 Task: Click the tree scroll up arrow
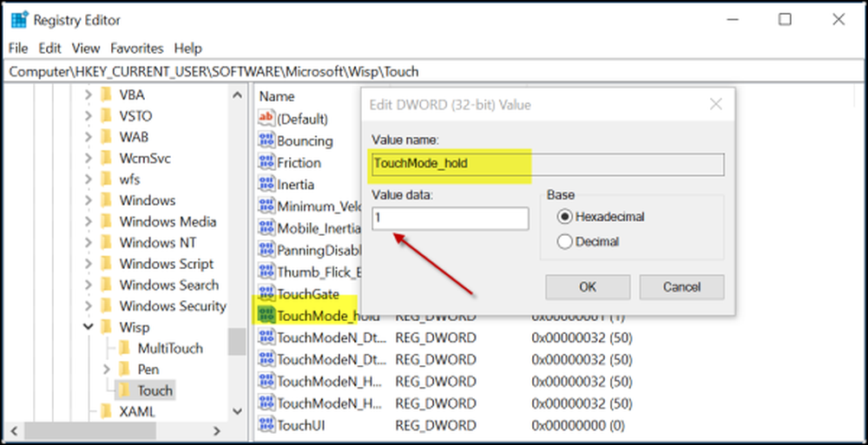(237, 95)
